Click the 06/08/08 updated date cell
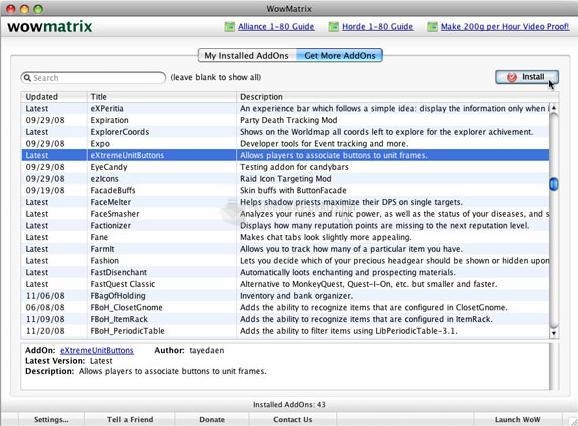The height and width of the screenshot is (426, 578). pyautogui.click(x=45, y=307)
